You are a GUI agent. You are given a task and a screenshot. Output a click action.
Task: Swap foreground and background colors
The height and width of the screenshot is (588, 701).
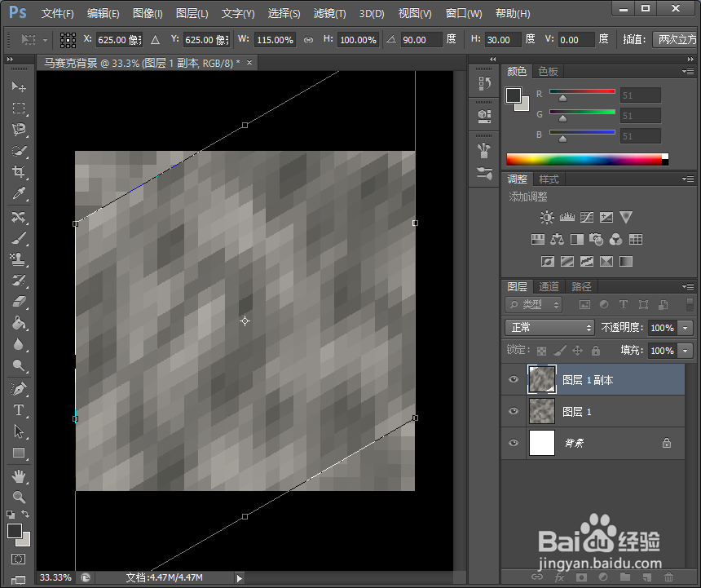[25, 515]
